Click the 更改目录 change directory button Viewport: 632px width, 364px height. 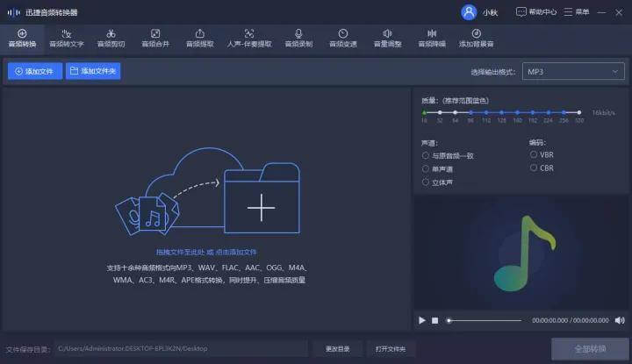[x=338, y=349]
